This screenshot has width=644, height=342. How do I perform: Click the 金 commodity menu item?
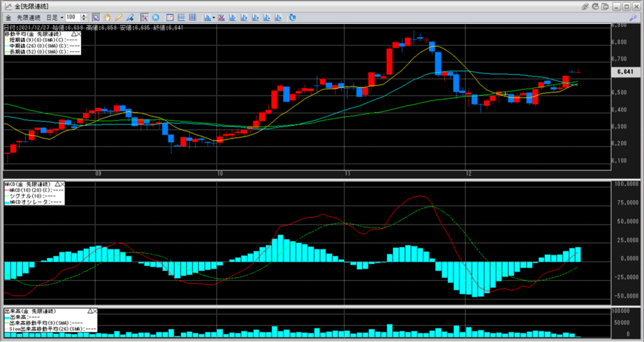pos(8,17)
